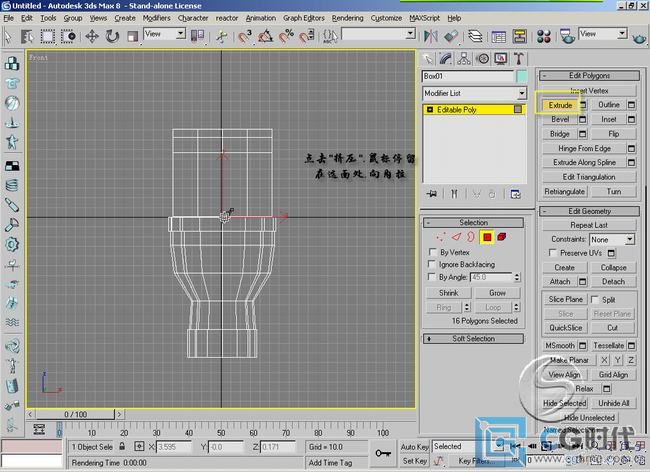The image size is (650, 472).
Task: Click the Bevel button
Action: (x=560, y=119)
